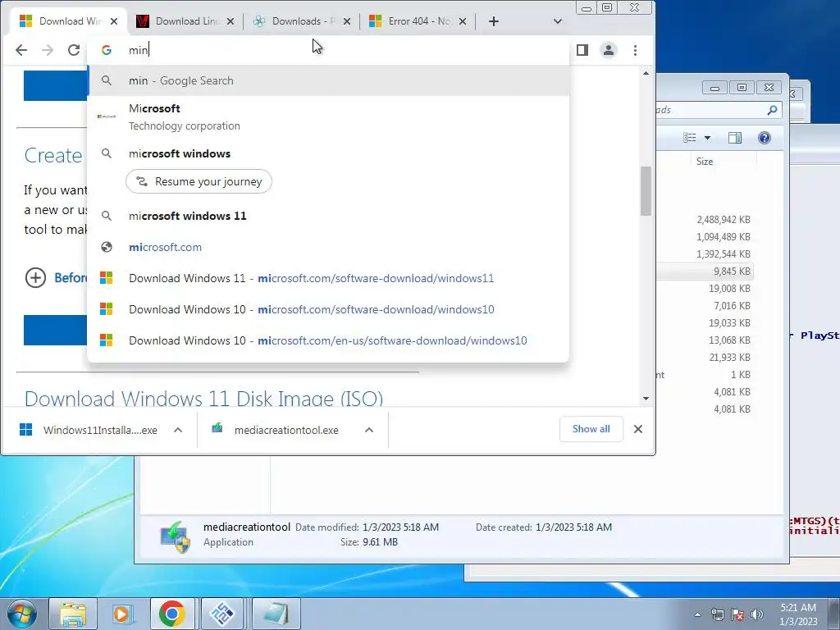This screenshot has height=630, width=840.
Task: Go back with Chrome's back arrow
Action: pos(21,50)
